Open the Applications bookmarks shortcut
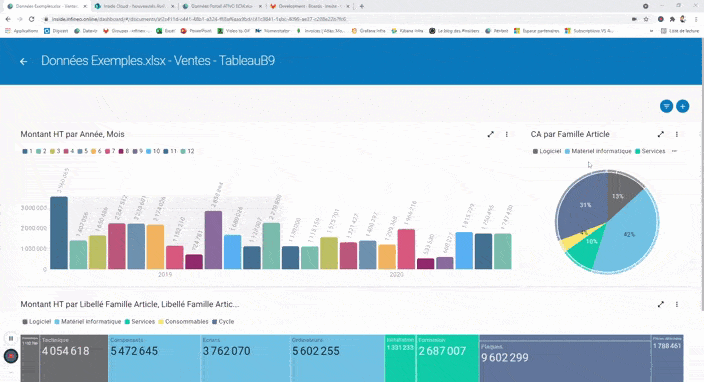 [22, 31]
